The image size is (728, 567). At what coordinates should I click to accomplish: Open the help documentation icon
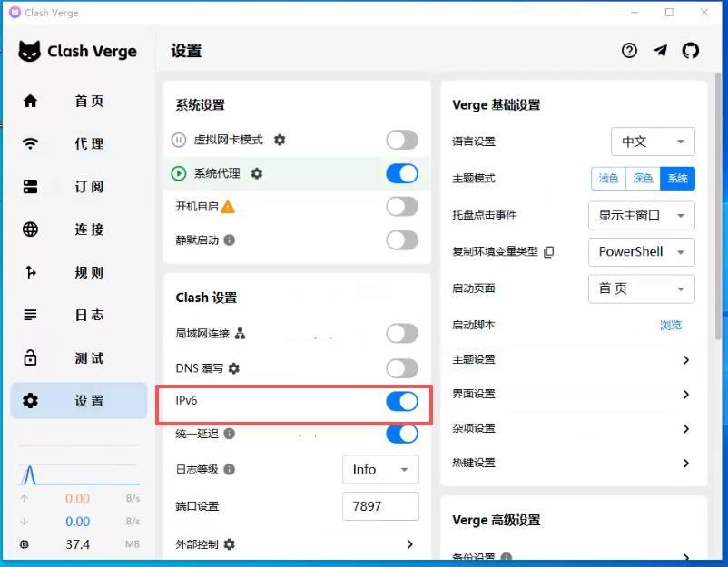pos(629,51)
